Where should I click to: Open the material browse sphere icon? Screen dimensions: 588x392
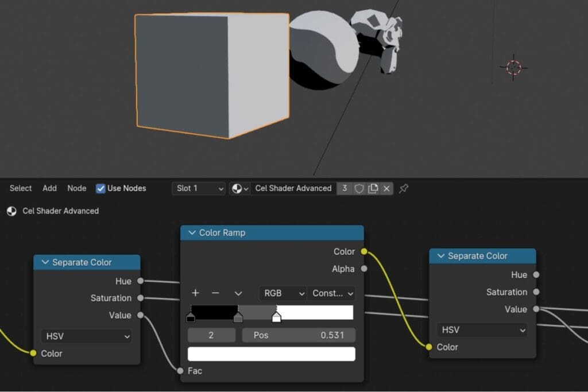coord(239,188)
